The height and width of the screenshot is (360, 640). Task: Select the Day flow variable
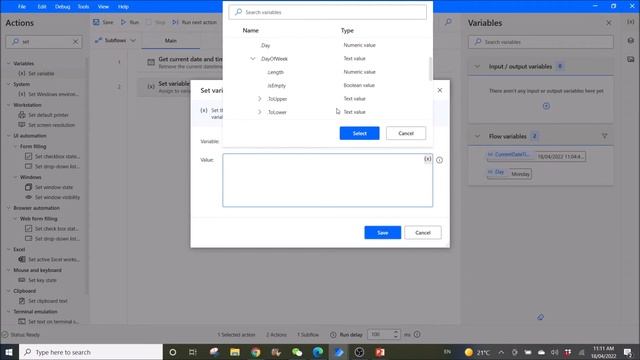point(509,173)
